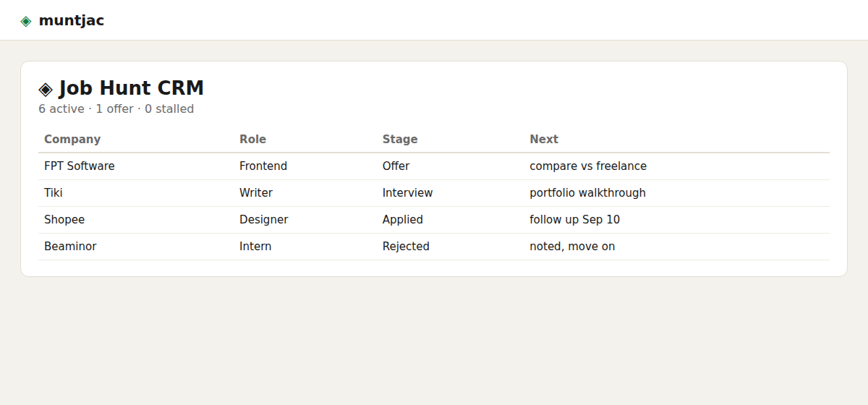Image resolution: width=868 pixels, height=405 pixels.
Task: Click the diamond icon beside Job Hunt CRM
Action: click(46, 89)
